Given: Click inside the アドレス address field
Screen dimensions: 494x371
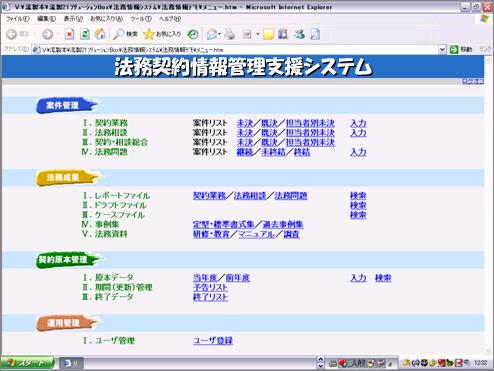Looking at the screenshot, I should pos(238,50).
